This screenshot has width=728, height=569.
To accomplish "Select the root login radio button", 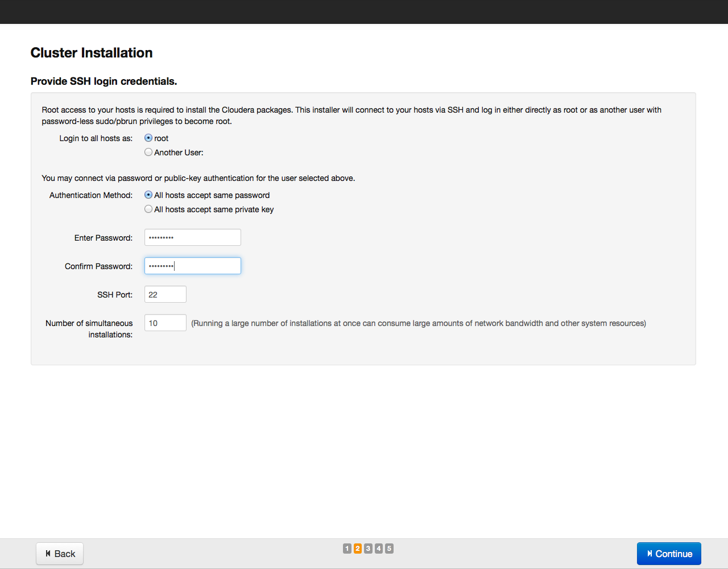I will click(148, 138).
